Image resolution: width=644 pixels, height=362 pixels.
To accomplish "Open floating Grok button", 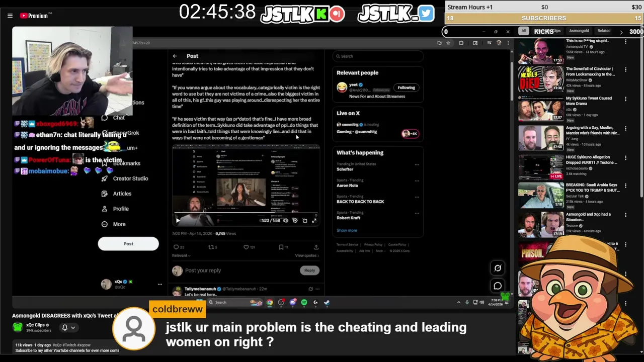I will (x=498, y=268).
